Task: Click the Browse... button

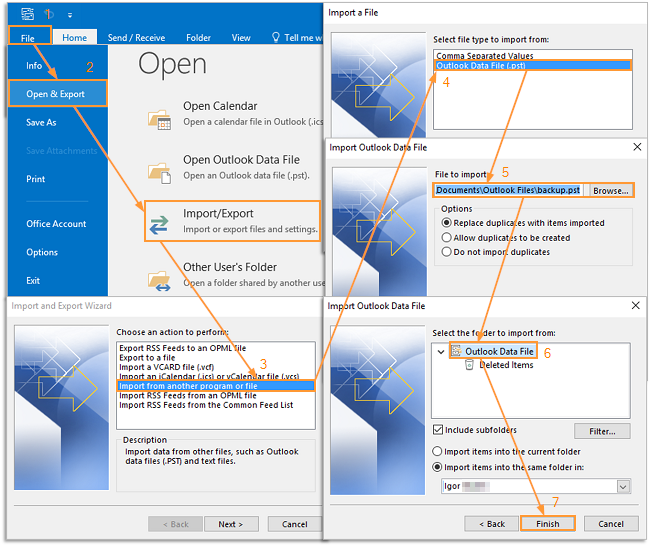Action: [611, 190]
